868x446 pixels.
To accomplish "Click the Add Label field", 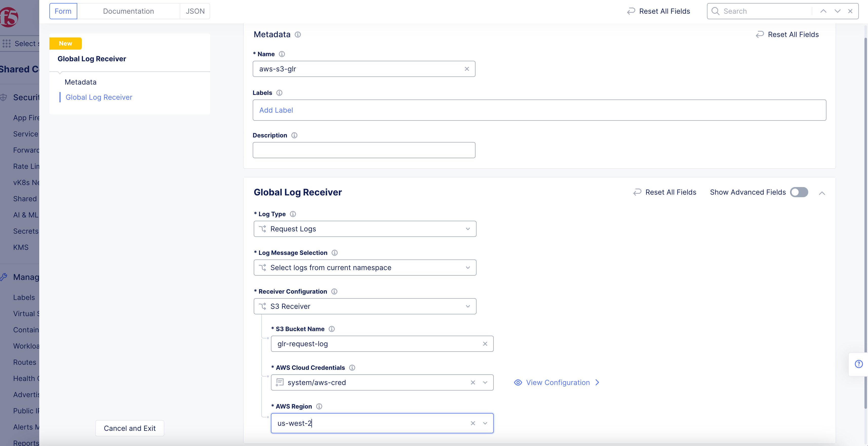I will tap(276, 110).
